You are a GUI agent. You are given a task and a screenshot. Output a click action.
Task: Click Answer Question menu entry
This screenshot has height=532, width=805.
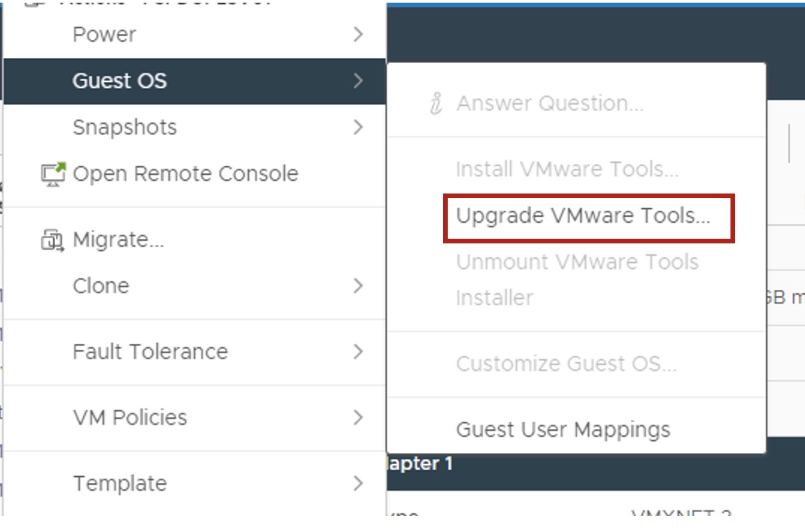[550, 104]
